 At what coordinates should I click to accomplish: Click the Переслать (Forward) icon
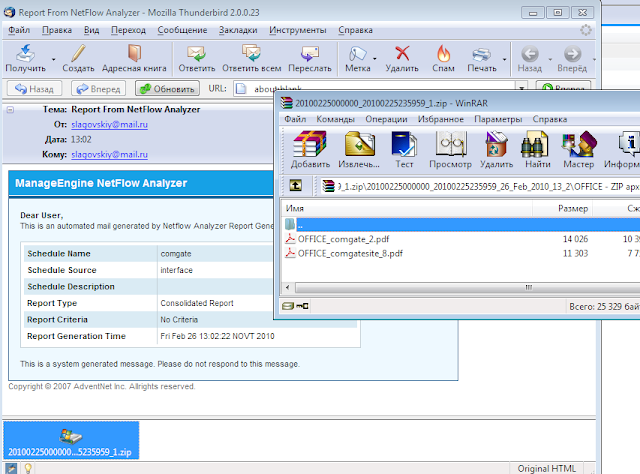[310, 53]
